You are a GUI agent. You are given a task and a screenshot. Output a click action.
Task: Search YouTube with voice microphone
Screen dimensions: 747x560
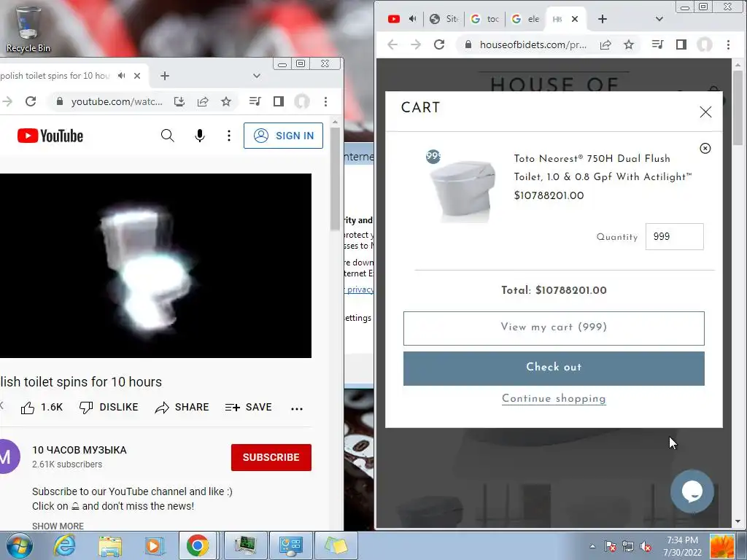coord(200,136)
